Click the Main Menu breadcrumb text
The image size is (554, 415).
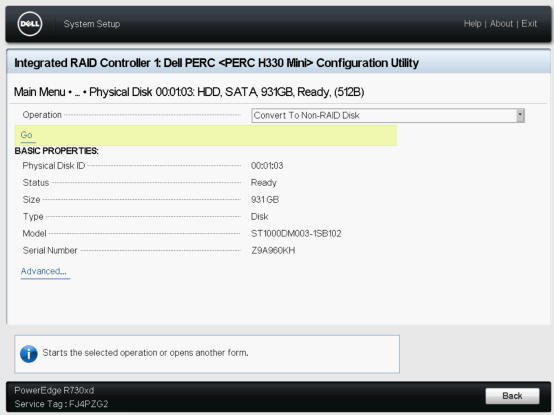click(x=40, y=92)
